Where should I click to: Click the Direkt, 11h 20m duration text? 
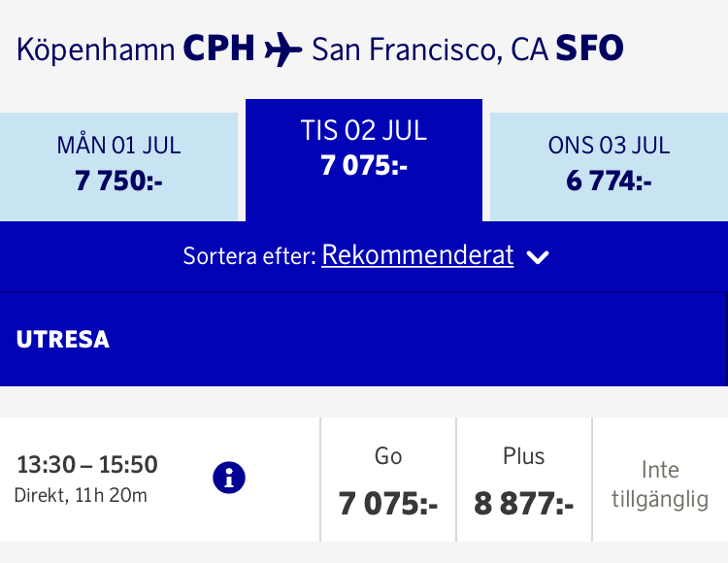(x=81, y=496)
